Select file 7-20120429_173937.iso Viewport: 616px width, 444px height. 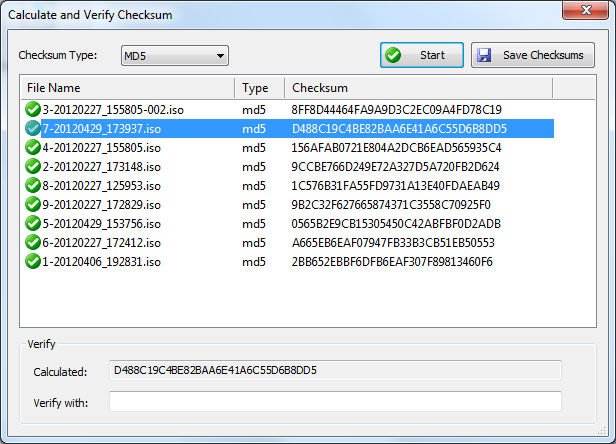(102, 128)
